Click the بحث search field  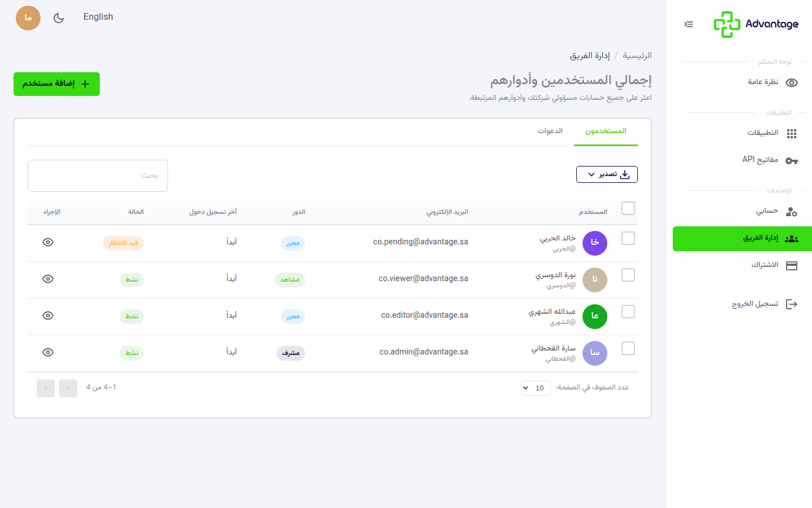[98, 176]
